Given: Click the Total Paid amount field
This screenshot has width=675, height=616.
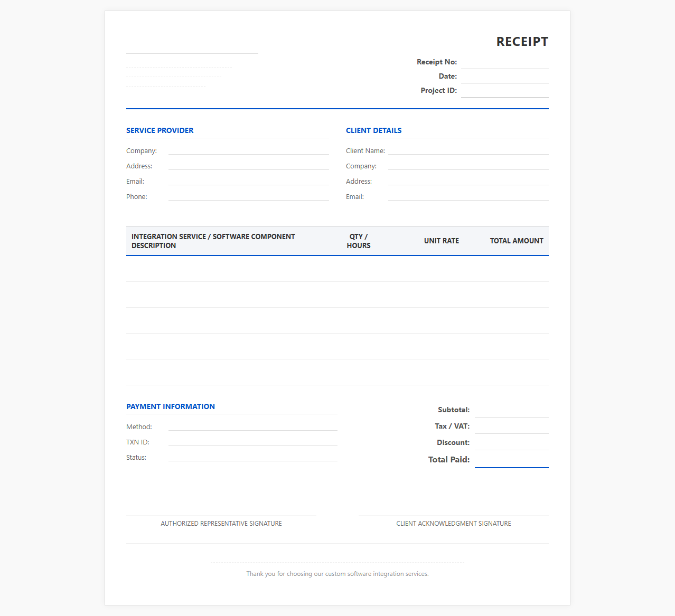Looking at the screenshot, I should (x=512, y=460).
